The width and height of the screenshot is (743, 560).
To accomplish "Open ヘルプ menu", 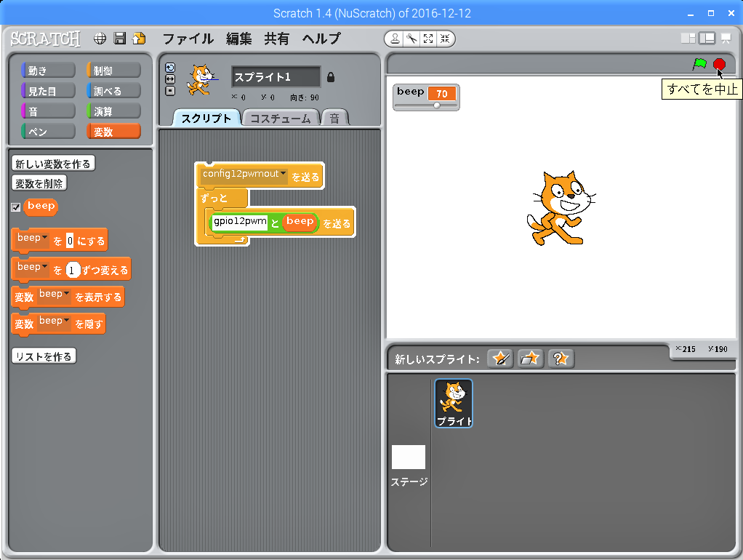I will (321, 39).
